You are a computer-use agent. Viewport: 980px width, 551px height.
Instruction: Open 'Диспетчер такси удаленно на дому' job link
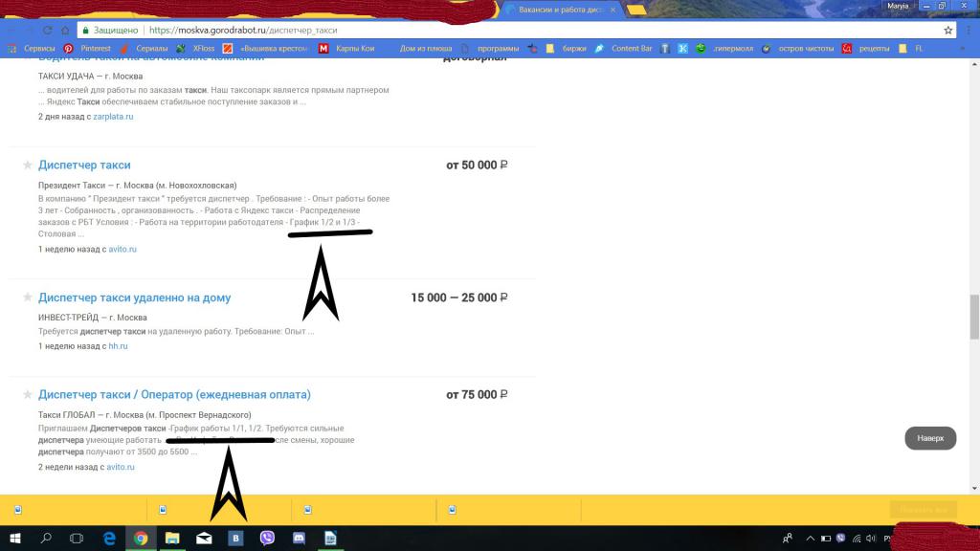134,298
